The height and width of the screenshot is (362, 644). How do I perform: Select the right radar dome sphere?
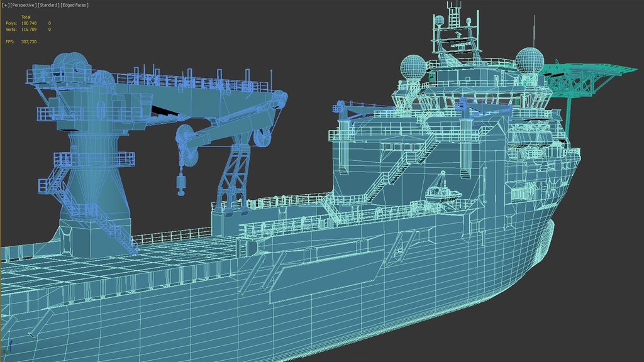click(530, 61)
